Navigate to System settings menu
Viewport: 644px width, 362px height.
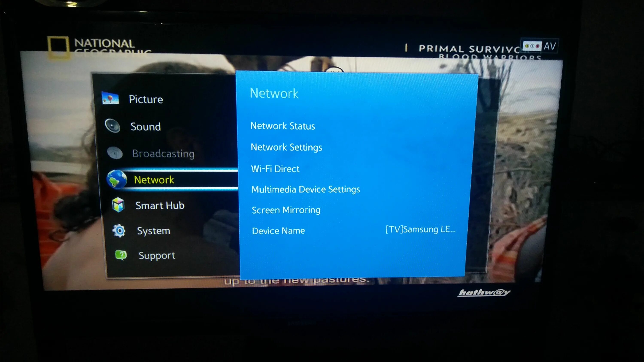click(x=153, y=231)
